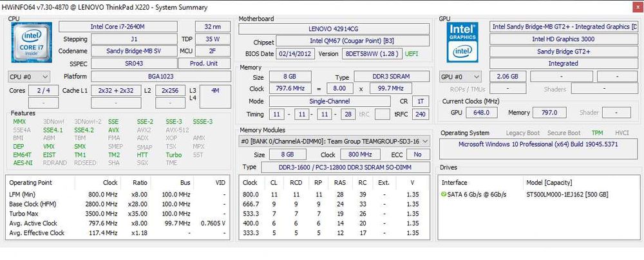Click the Microsoft Windows 10 Professional text

(538, 145)
